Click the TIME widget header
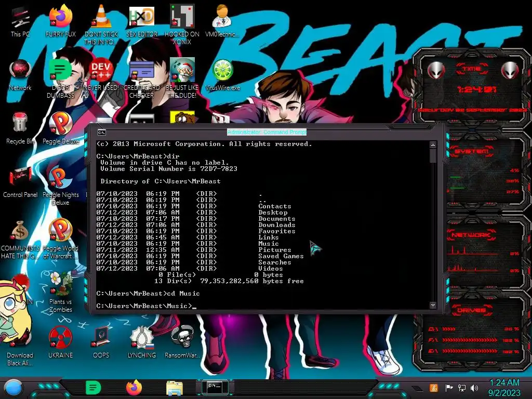 (472, 69)
